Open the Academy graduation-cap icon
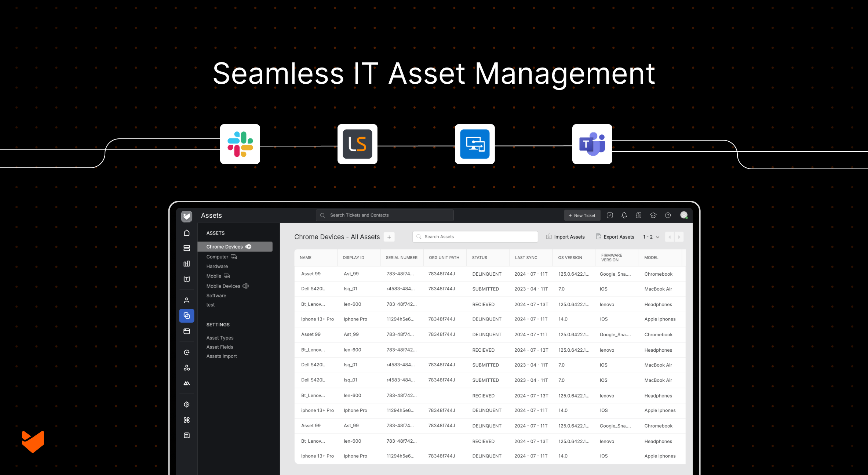Image resolution: width=868 pixels, height=475 pixels. tap(653, 215)
